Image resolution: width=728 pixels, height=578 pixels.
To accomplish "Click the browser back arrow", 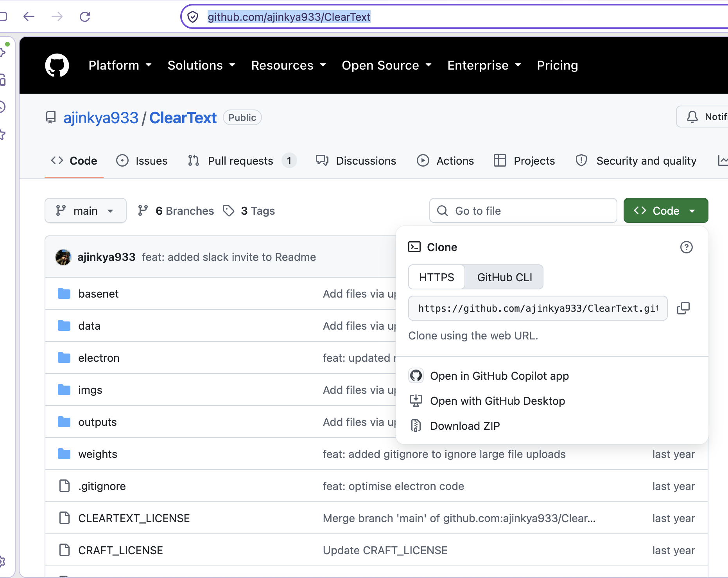I will click(x=29, y=16).
